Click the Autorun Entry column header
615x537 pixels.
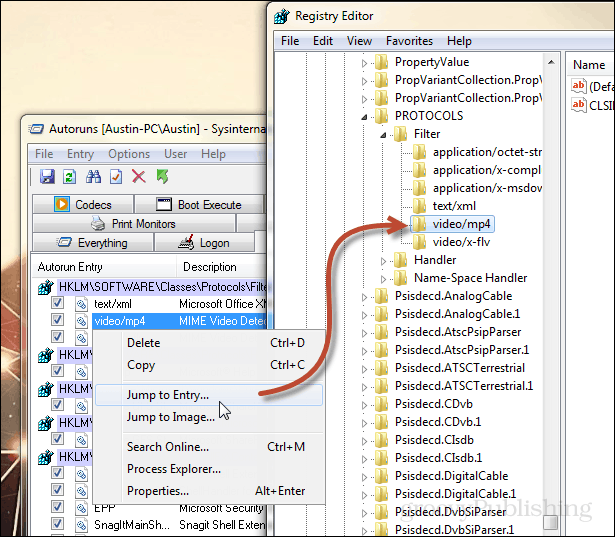pyautogui.click(x=104, y=267)
